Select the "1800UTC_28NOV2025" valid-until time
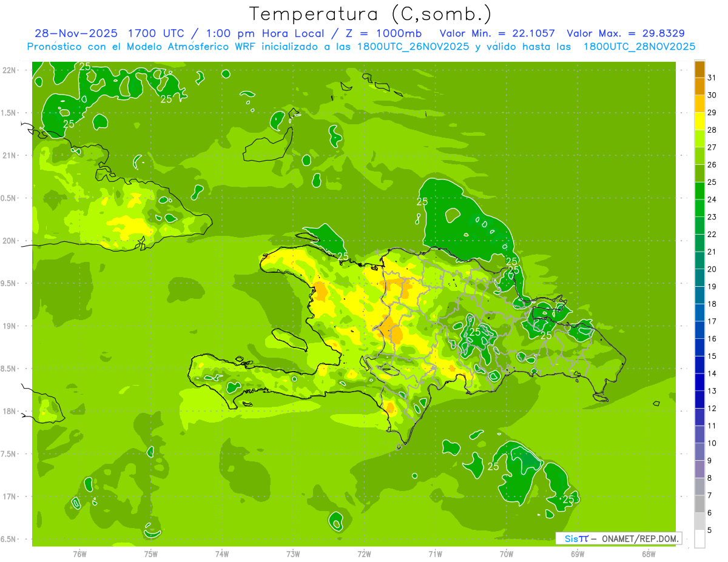The image size is (728, 562). 639,47
